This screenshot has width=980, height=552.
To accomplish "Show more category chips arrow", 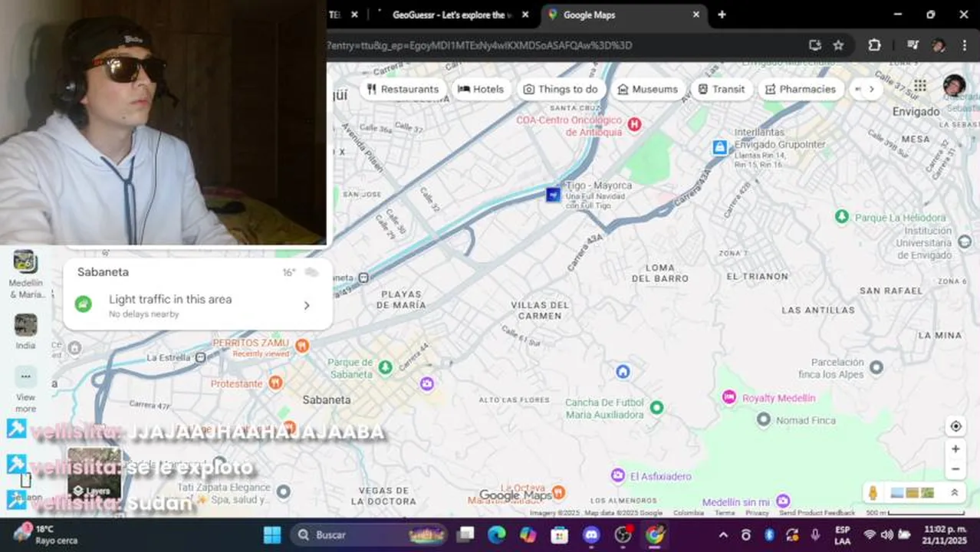I will (x=871, y=89).
